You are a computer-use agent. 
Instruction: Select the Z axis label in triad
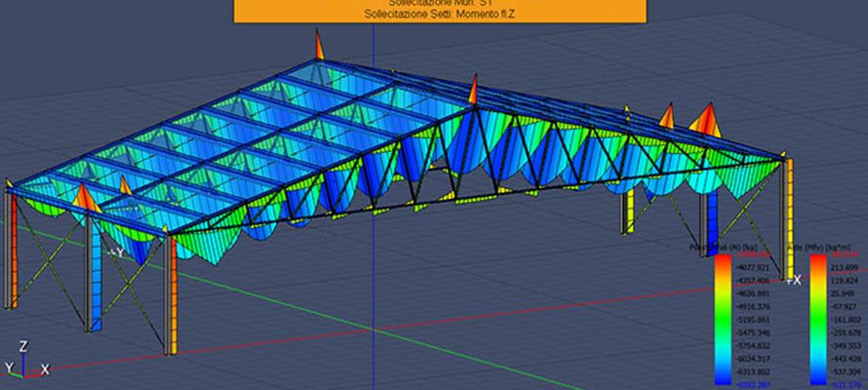point(23,346)
